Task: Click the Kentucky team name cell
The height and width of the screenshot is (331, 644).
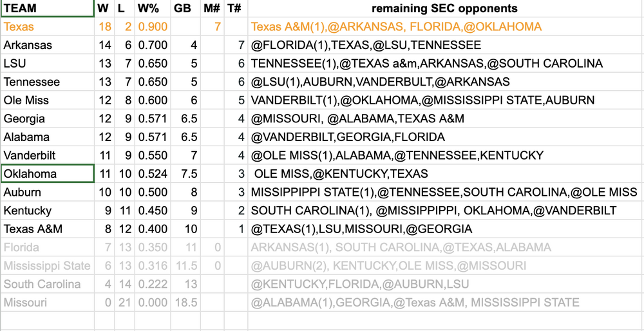Action: point(46,211)
